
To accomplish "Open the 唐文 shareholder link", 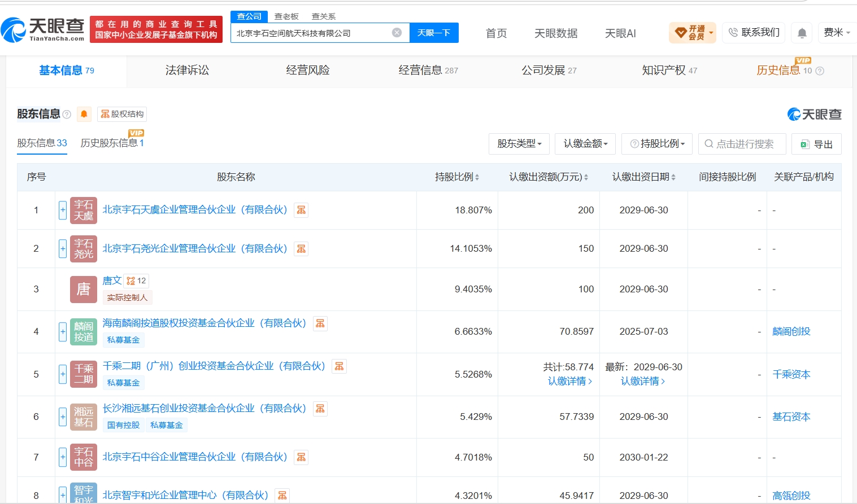I will coord(112,281).
